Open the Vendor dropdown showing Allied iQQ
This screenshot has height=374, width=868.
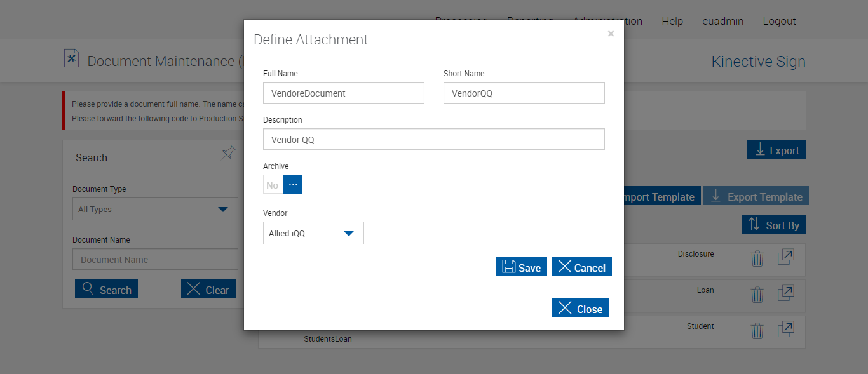tap(313, 233)
